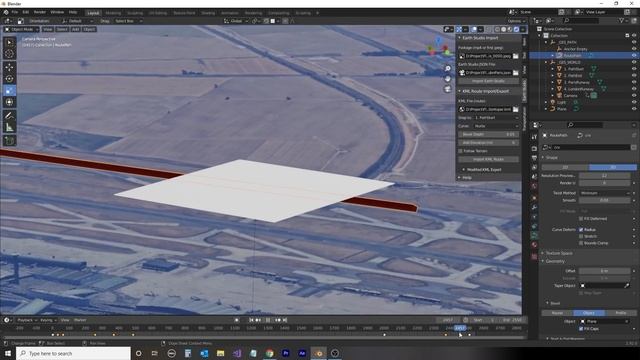The image size is (640, 360).
Task: Hide the Anchor Empty object in the outliner
Action: (634, 49)
